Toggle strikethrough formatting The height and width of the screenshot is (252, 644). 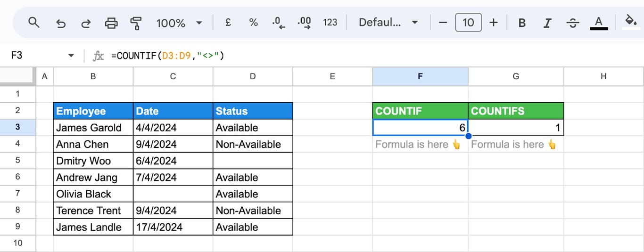coord(573,23)
